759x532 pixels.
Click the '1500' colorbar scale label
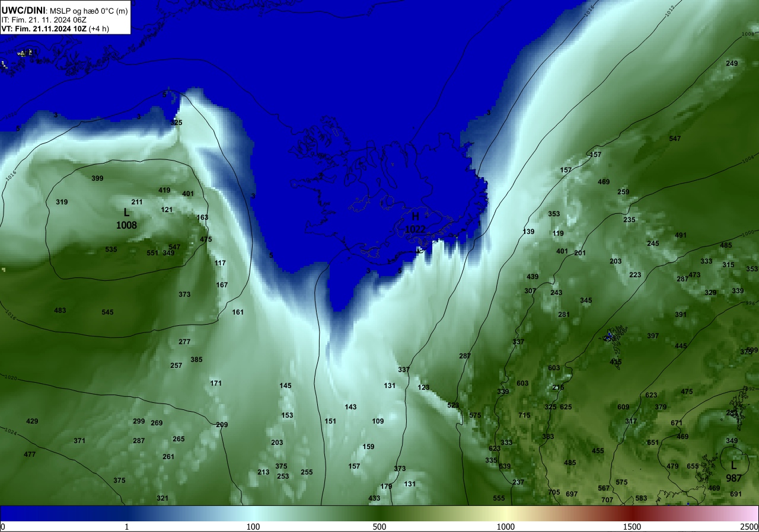[632, 527]
